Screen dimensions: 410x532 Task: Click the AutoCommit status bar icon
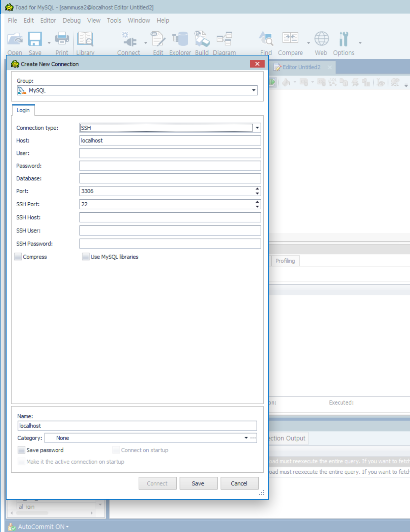12,527
